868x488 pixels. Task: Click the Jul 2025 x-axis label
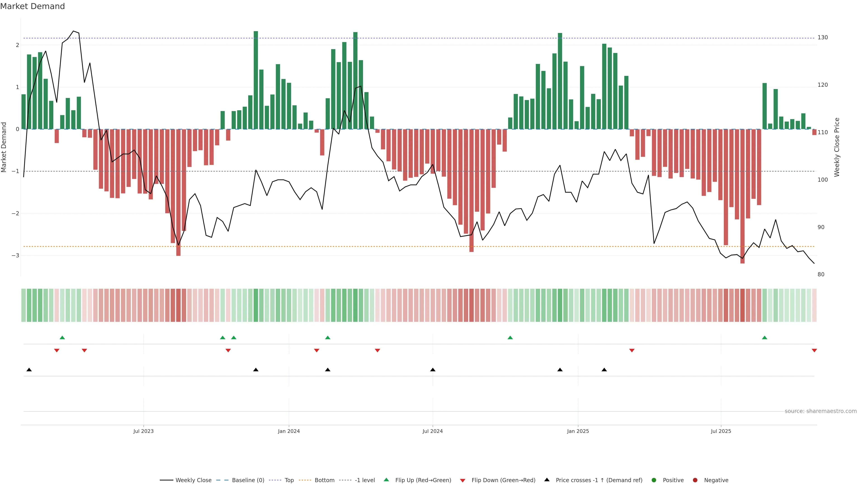(721, 431)
